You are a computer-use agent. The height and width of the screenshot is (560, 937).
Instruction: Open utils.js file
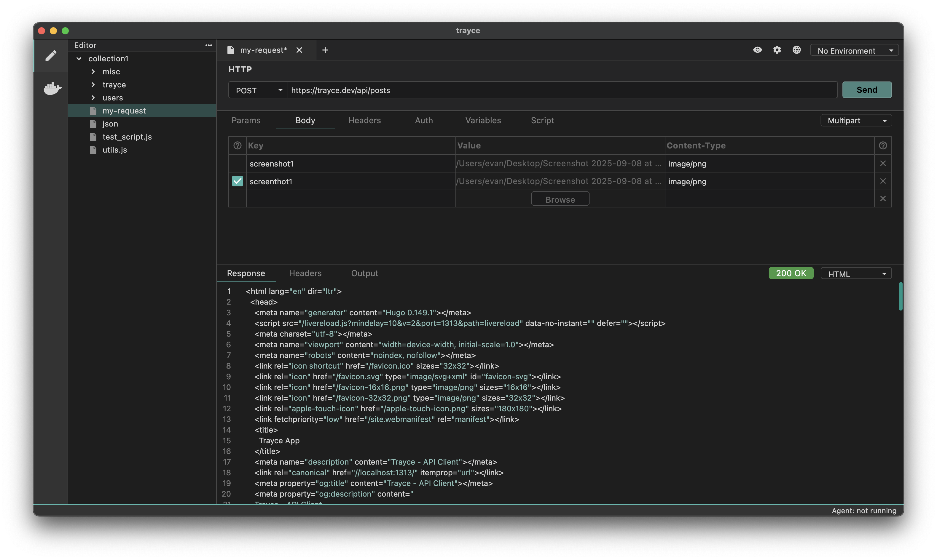[142, 150]
